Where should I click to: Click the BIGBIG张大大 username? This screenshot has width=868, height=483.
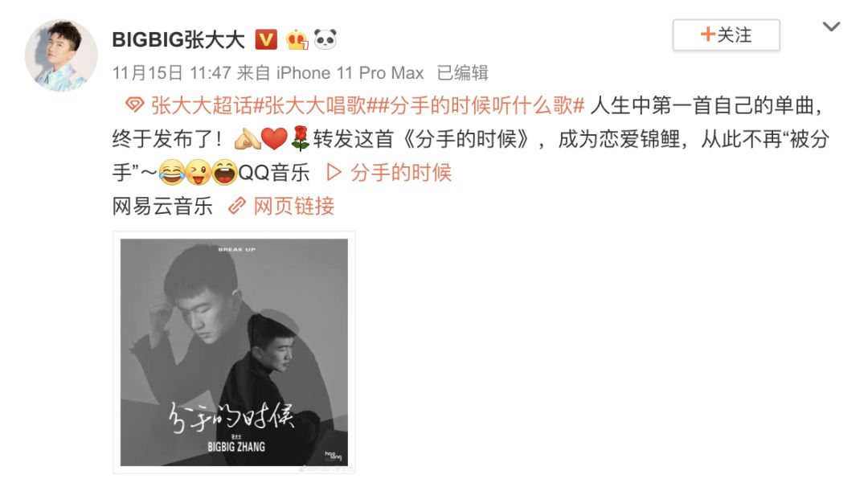click(178, 40)
